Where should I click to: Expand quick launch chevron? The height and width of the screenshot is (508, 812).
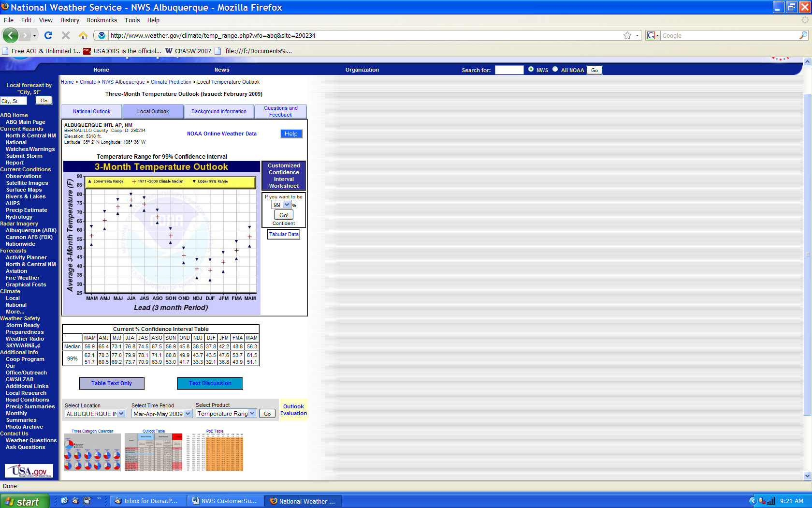tap(99, 498)
